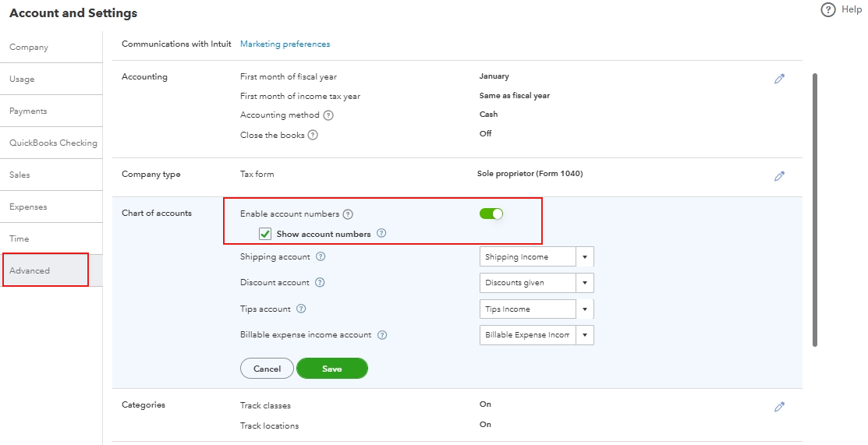This screenshot has width=868, height=445.
Task: Open the Discounts given dropdown
Action: 585,283
